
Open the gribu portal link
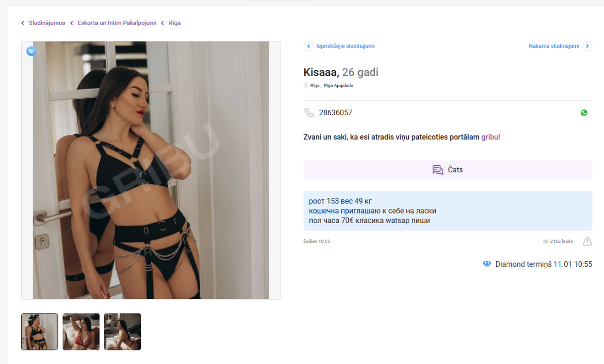491,137
